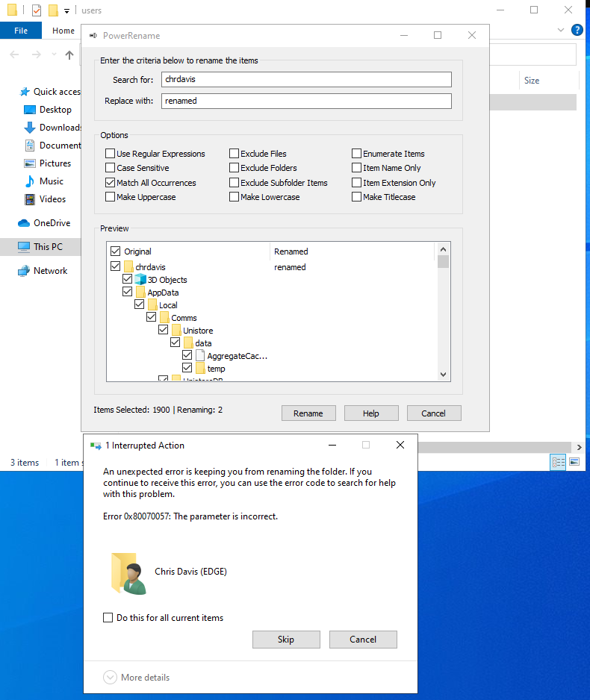Enable Use Regular Expressions option
Viewport: 590px width, 700px height.
point(110,154)
